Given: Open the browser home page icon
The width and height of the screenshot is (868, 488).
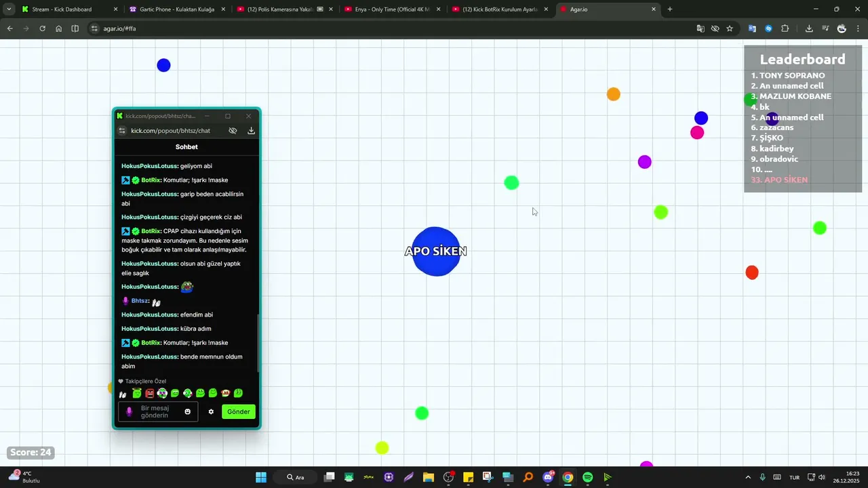Looking at the screenshot, I should (59, 28).
